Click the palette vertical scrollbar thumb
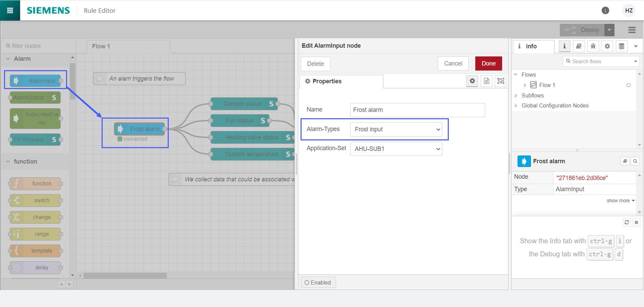The image size is (644, 307). (72, 81)
